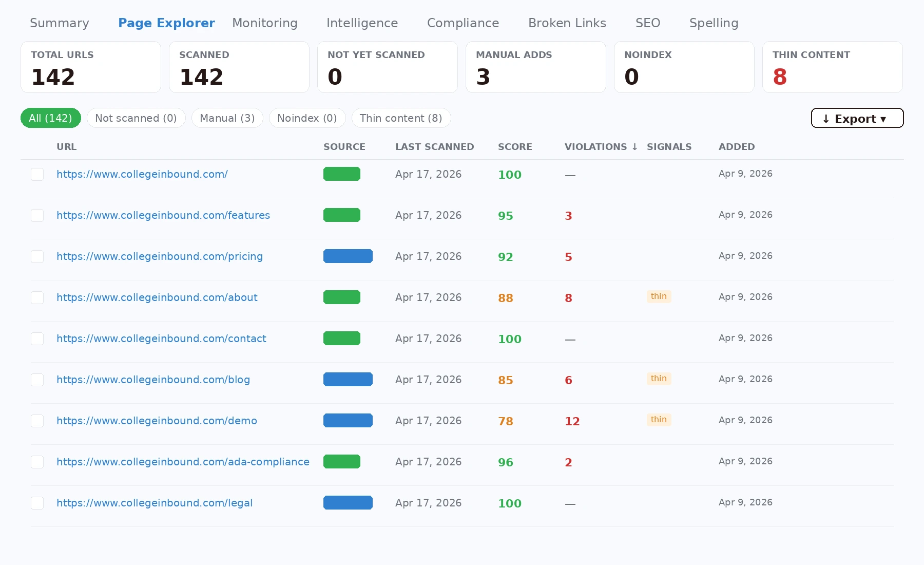924x565 pixels.
Task: Open the Broken Links tab
Action: coord(567,23)
